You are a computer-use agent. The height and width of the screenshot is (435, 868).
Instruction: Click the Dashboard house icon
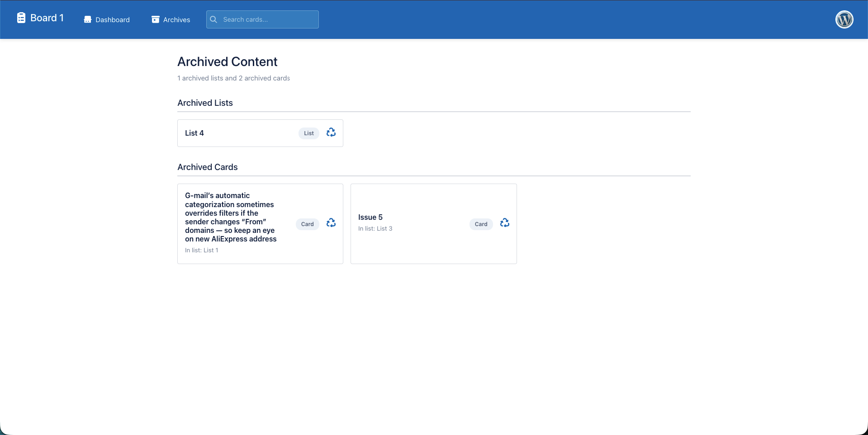coord(87,19)
